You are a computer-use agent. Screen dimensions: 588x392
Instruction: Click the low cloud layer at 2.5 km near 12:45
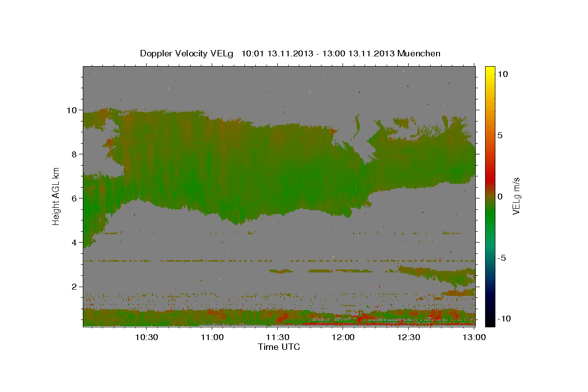[441, 277]
